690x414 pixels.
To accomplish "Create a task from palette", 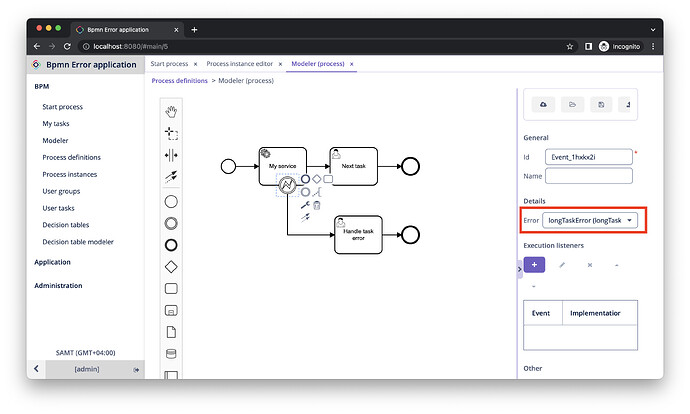I will coord(171,289).
